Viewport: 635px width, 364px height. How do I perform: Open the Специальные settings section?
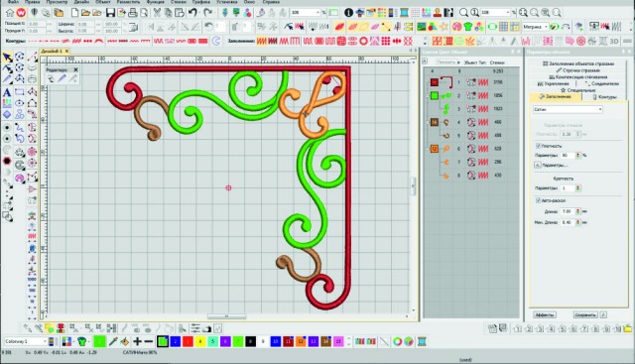pyautogui.click(x=577, y=90)
